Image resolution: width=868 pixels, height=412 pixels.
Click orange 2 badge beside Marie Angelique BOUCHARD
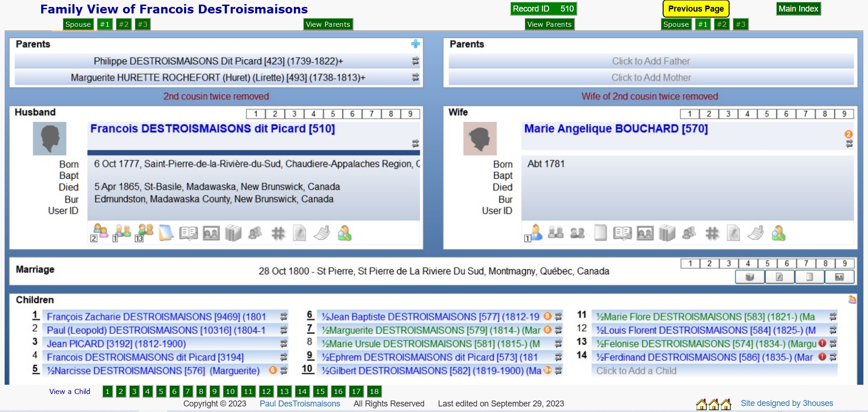(849, 134)
